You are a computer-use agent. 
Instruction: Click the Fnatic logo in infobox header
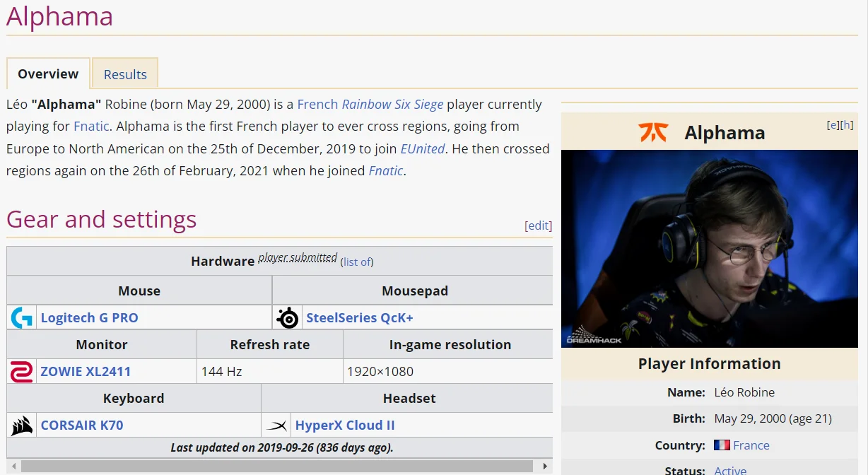pyautogui.click(x=652, y=132)
